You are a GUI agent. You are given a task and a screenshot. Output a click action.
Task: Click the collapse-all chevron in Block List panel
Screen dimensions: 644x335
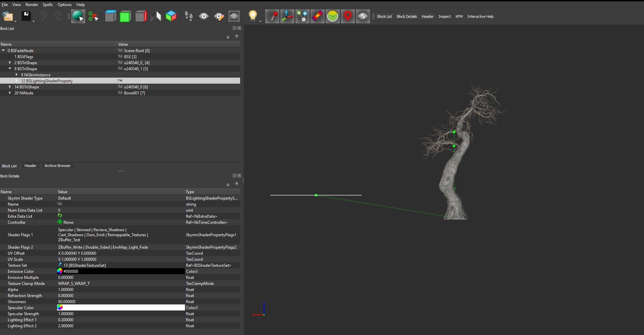point(237,36)
